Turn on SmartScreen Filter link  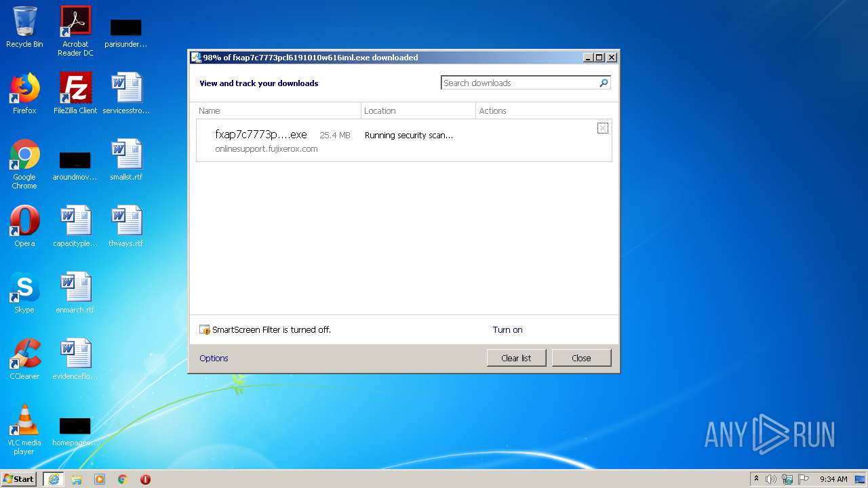tap(507, 330)
